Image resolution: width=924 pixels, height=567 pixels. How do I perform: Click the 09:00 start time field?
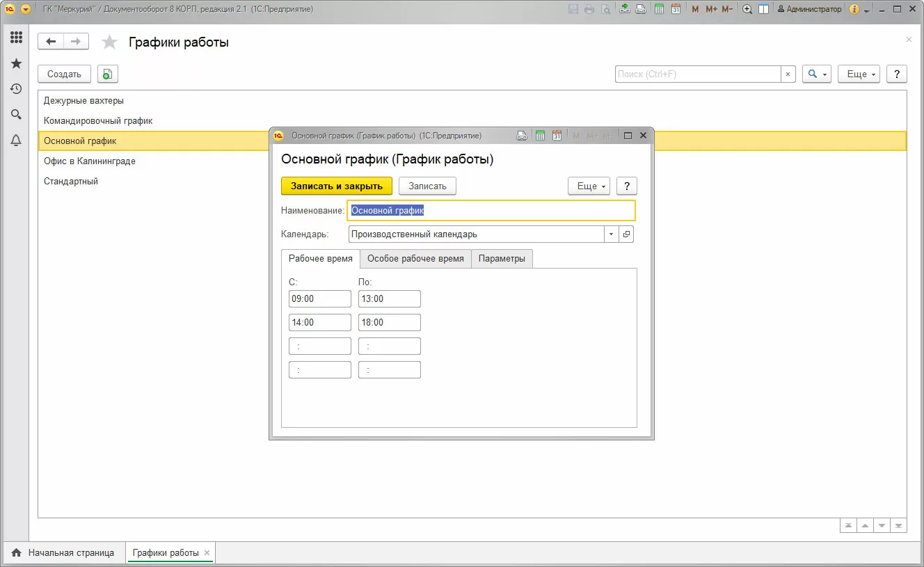[319, 298]
